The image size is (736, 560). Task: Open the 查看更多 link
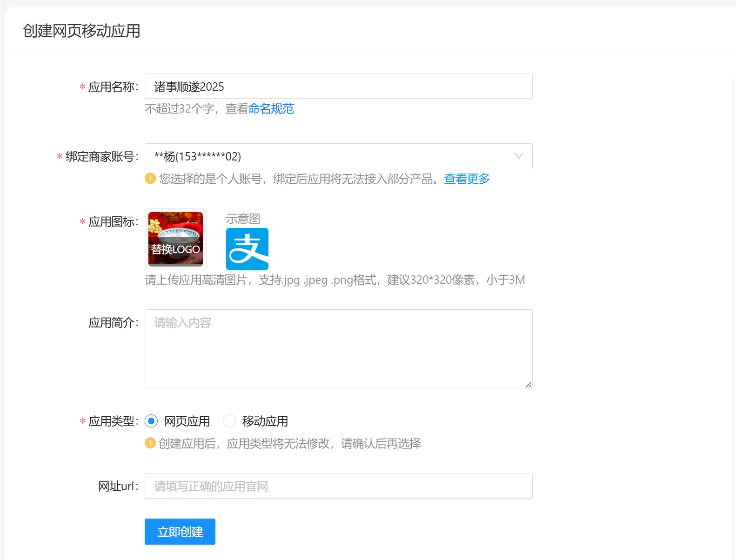pos(467,179)
